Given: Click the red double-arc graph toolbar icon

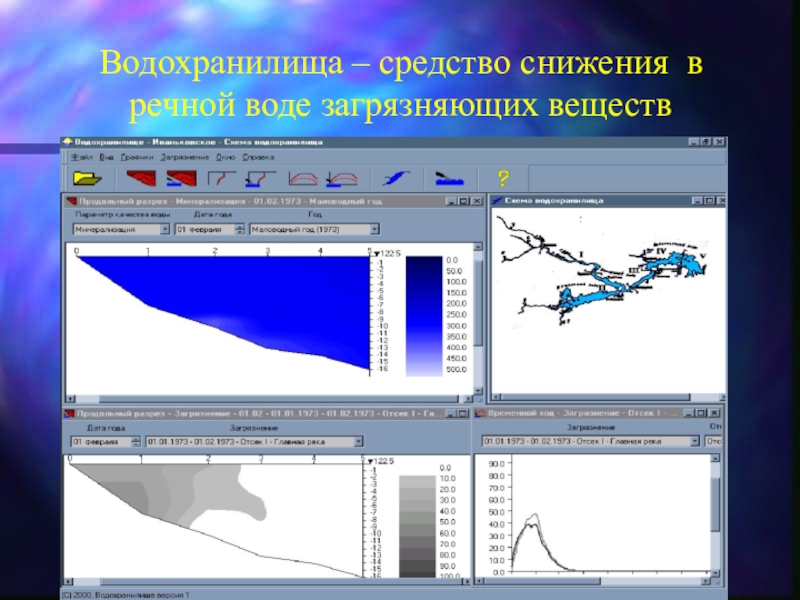Looking at the screenshot, I should [x=303, y=179].
